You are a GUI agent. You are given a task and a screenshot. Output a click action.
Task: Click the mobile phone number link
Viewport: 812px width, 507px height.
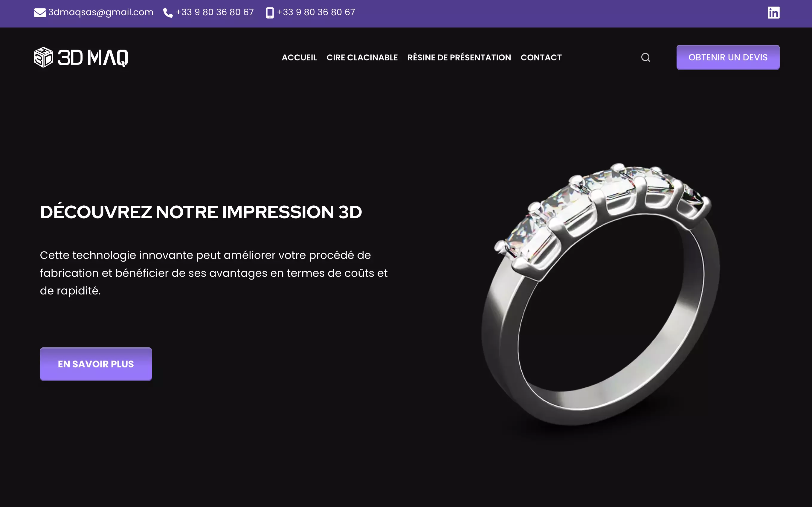[x=316, y=13]
